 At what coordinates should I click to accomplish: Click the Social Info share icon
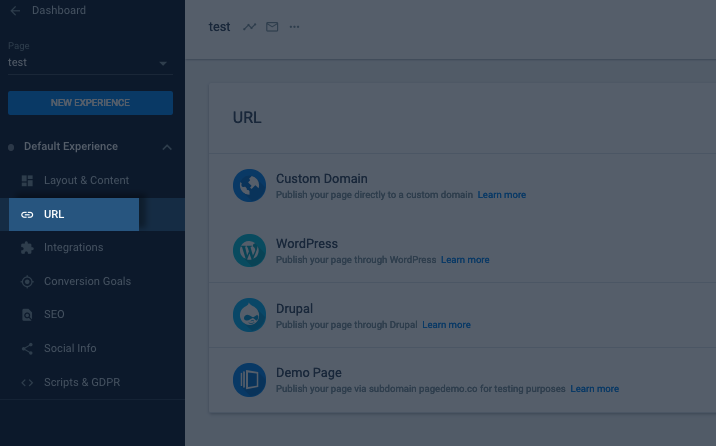click(27, 349)
